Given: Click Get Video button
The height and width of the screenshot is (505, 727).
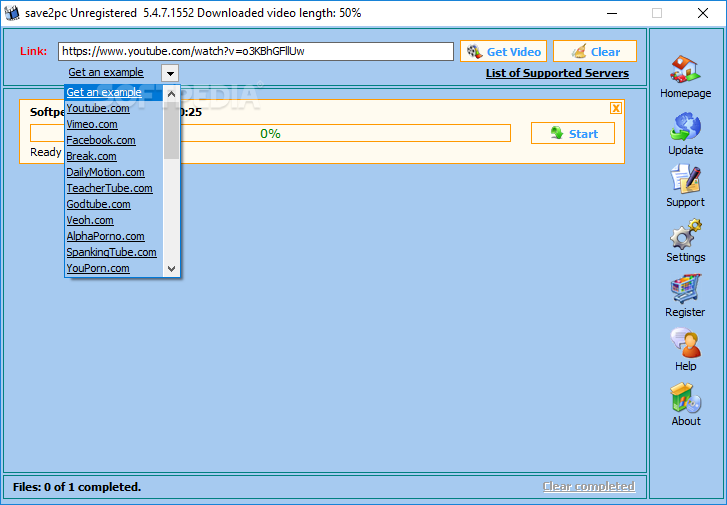Looking at the screenshot, I should click(x=503, y=51).
